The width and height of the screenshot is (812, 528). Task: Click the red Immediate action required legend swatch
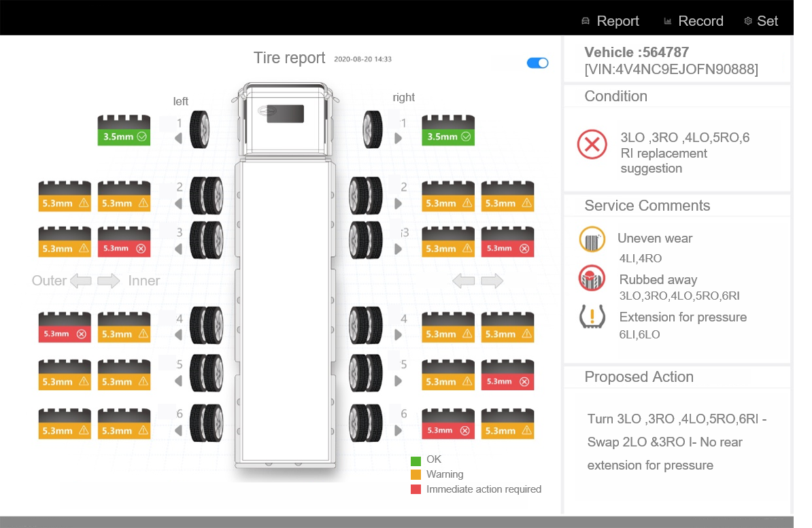[416, 489]
